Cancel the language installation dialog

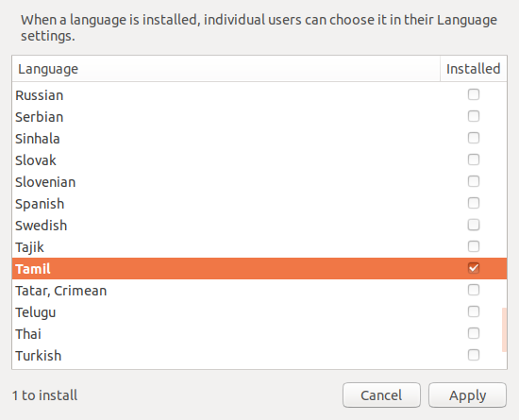tap(381, 395)
